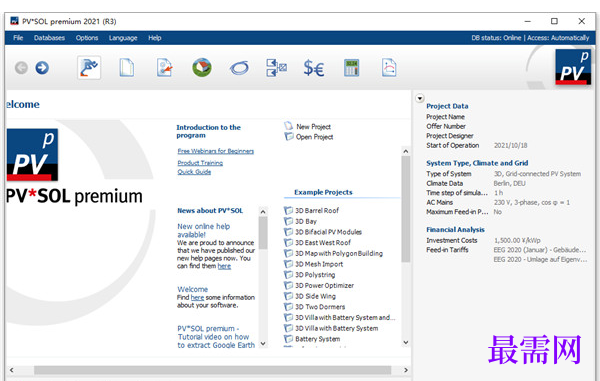Open 3D Villa with Battery System example
Image resolution: width=600 pixels, height=381 pixels.
pyautogui.click(x=336, y=328)
